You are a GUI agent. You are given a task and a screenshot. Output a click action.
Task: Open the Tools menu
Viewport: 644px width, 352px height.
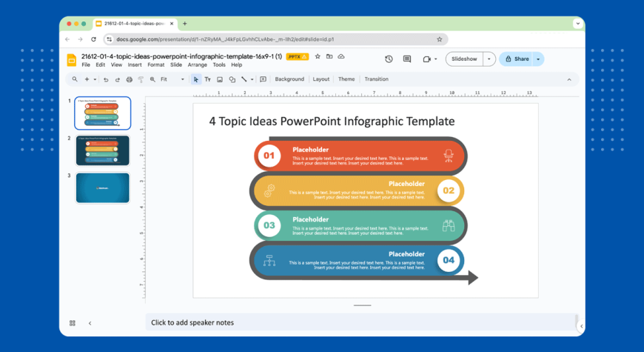pos(219,65)
